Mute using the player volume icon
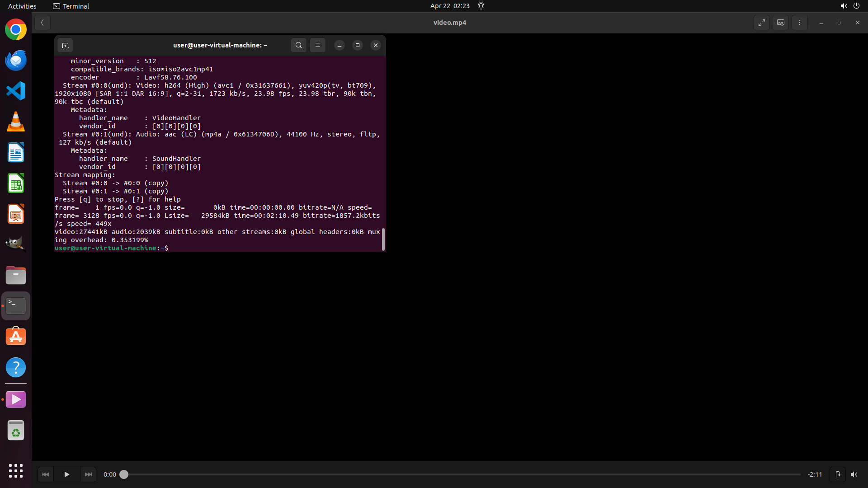Image resolution: width=868 pixels, height=488 pixels. click(x=854, y=474)
